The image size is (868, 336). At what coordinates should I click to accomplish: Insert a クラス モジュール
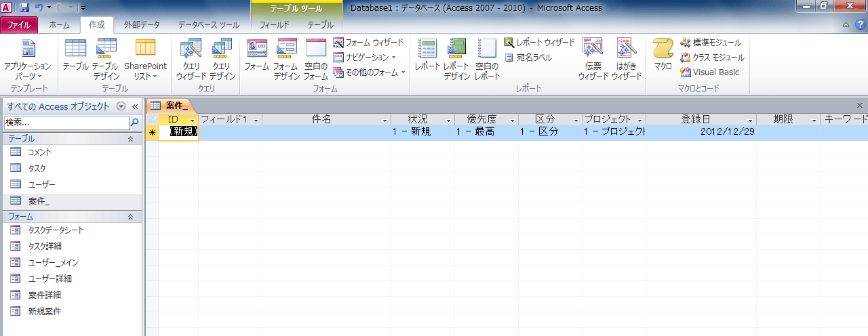tap(712, 58)
